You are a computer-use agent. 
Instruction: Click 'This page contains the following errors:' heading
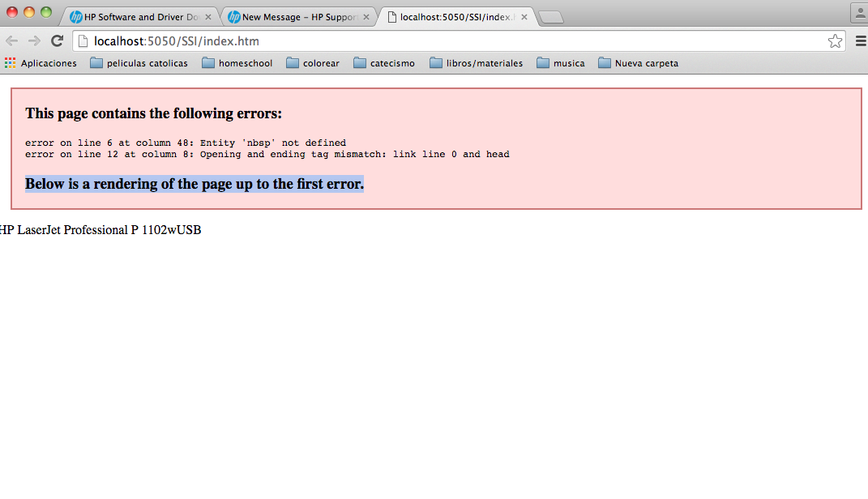click(x=153, y=113)
